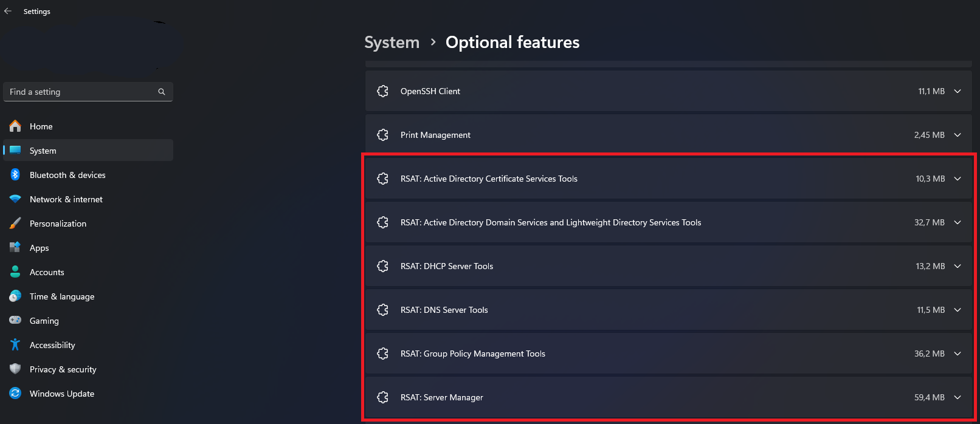The width and height of the screenshot is (980, 424).
Task: Open Personalization settings
Action: point(88,223)
